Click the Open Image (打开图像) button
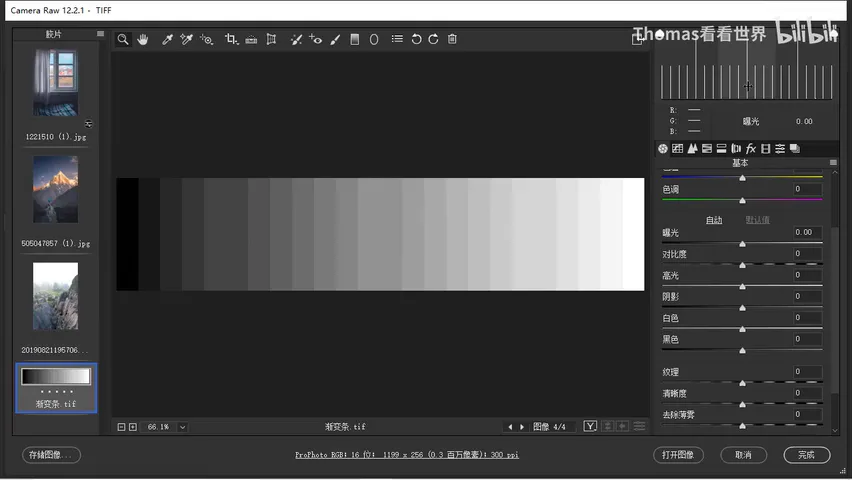Screen dimensions: 852x480 point(678,455)
